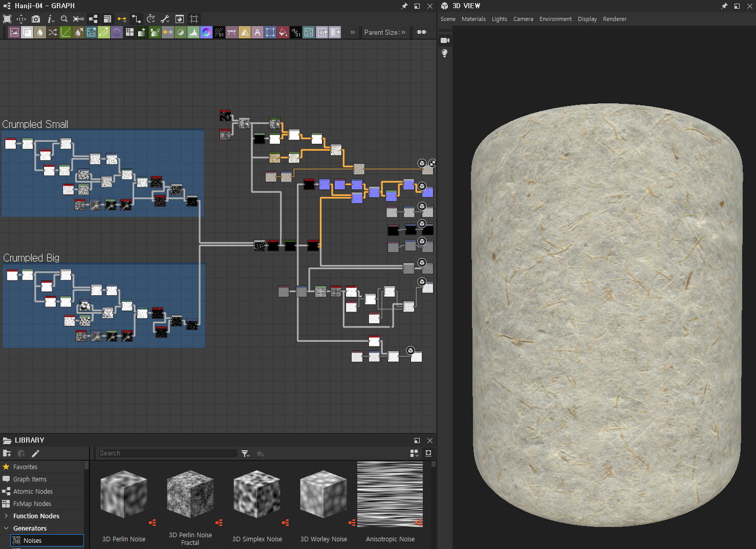The height and width of the screenshot is (549, 756).
Task: Expand the Function Nodes category
Action: click(6, 516)
